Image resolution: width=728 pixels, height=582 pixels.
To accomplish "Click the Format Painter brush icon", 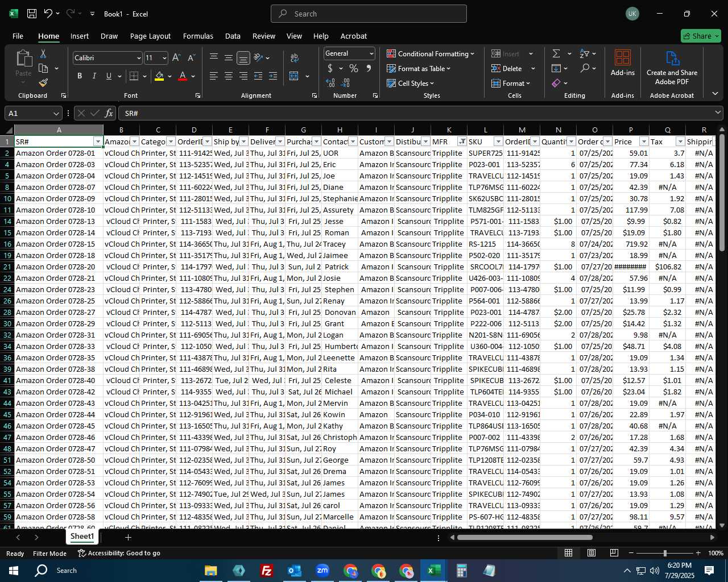I will [43, 82].
